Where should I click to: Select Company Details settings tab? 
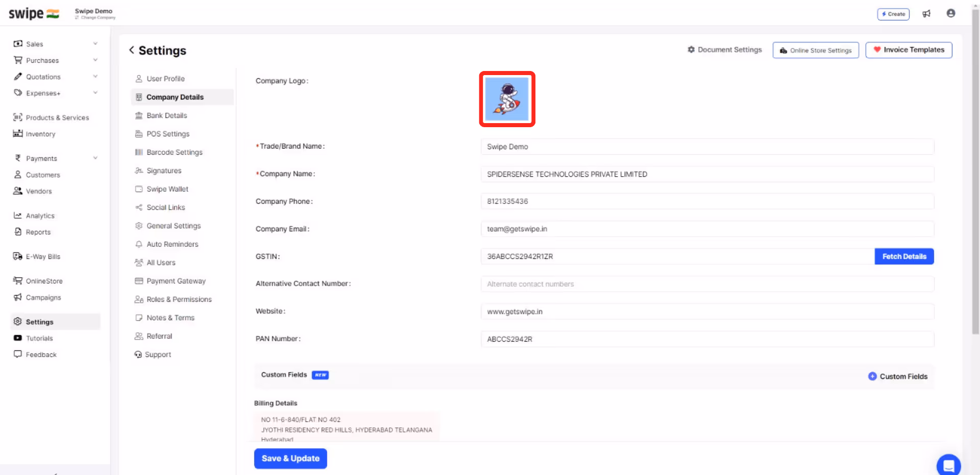(182, 97)
